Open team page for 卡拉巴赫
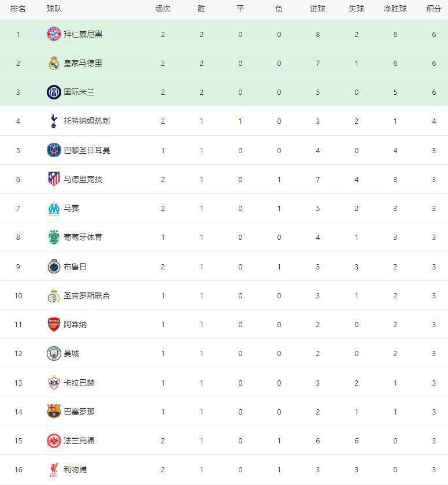This screenshot has height=485, width=448. coord(79,383)
